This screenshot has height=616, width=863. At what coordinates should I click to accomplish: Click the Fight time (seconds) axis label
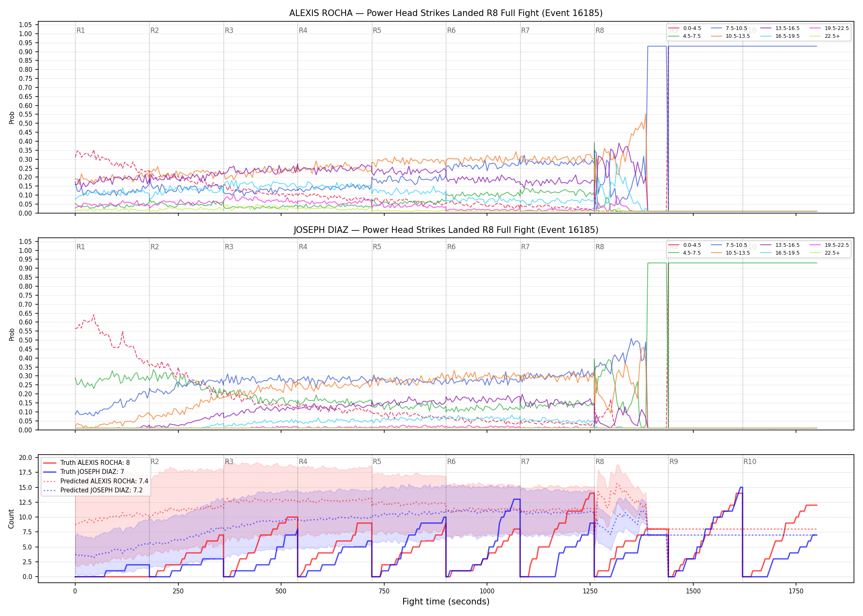pyautogui.click(x=446, y=602)
